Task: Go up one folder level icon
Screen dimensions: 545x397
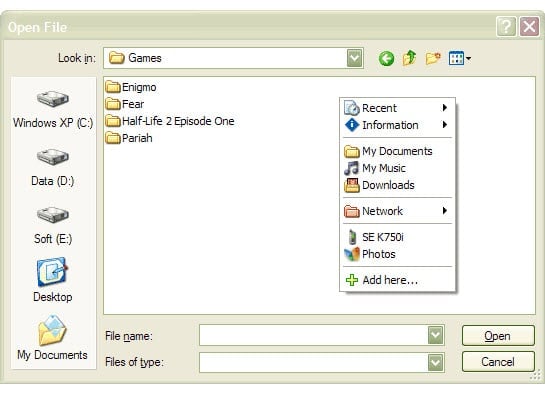Action: coord(409,58)
